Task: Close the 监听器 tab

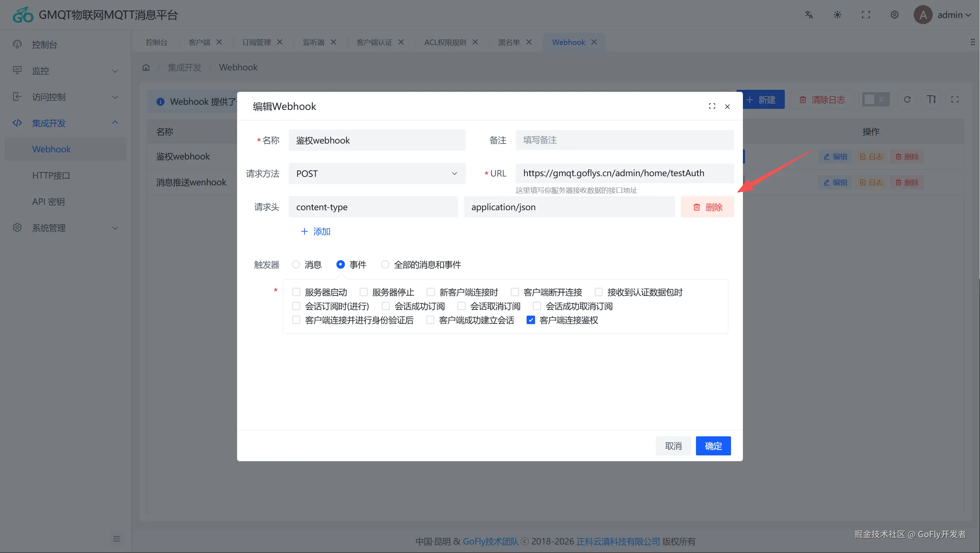Action: pos(333,42)
